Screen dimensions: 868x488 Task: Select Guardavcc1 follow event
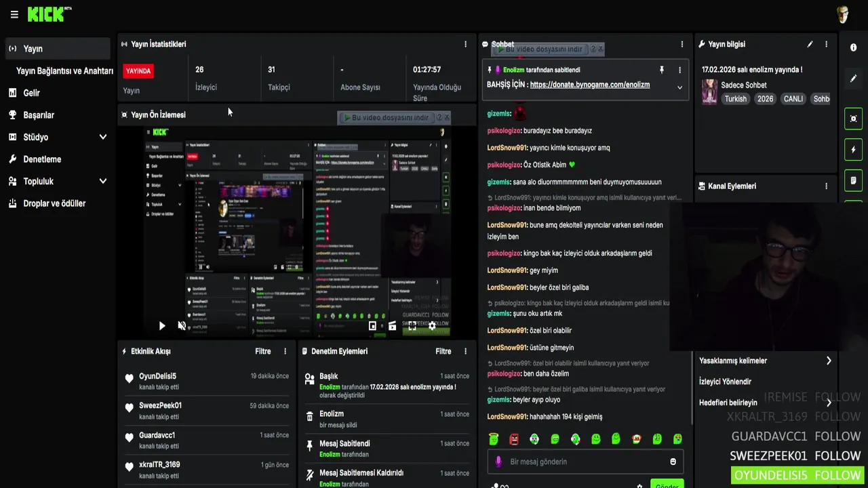[x=207, y=440]
